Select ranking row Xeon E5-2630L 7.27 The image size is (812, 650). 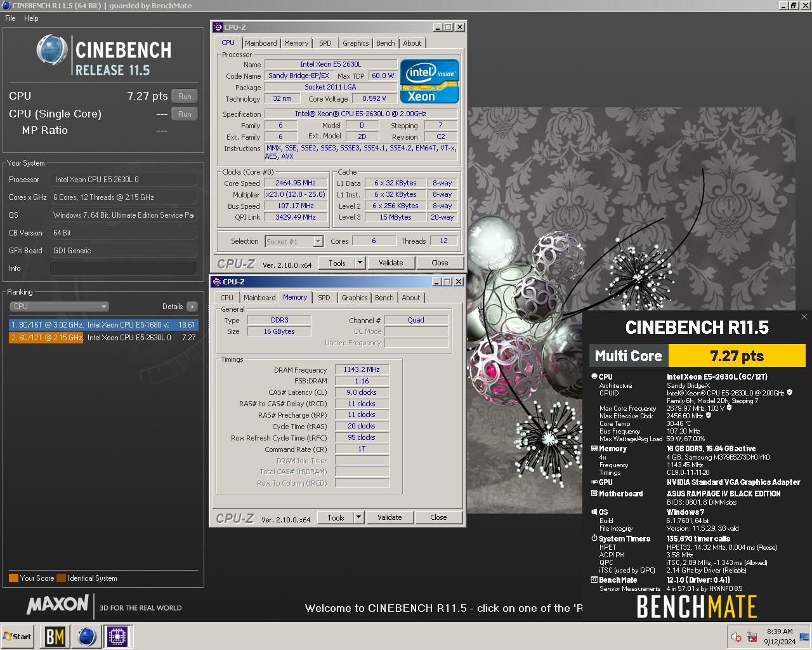103,338
